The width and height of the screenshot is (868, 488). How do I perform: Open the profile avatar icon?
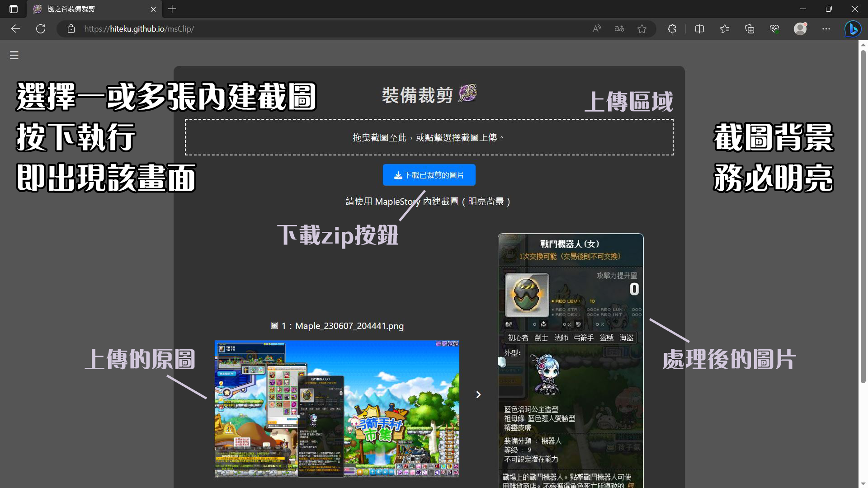point(801,29)
